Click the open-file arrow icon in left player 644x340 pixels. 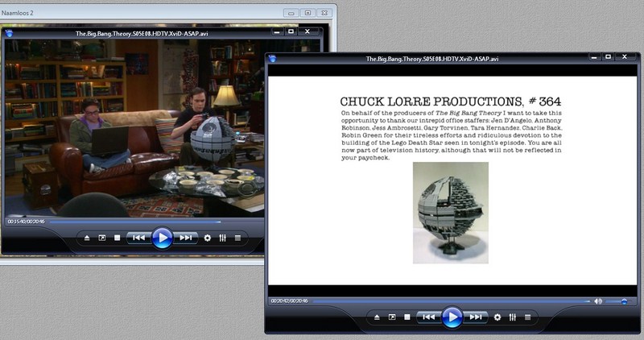[x=102, y=238]
